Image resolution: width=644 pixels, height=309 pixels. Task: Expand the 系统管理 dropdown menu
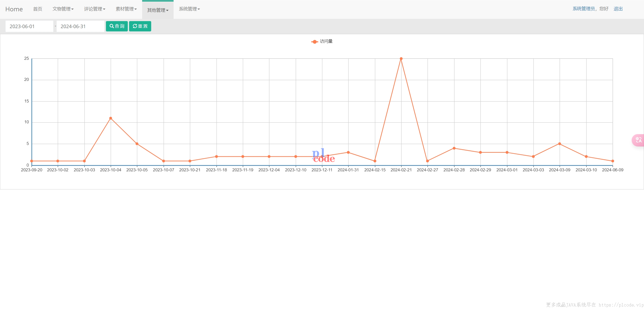tap(189, 9)
